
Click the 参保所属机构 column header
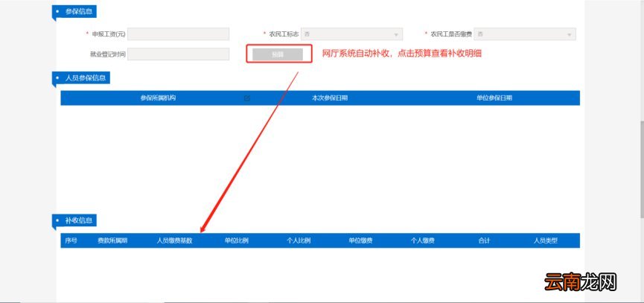click(x=158, y=98)
